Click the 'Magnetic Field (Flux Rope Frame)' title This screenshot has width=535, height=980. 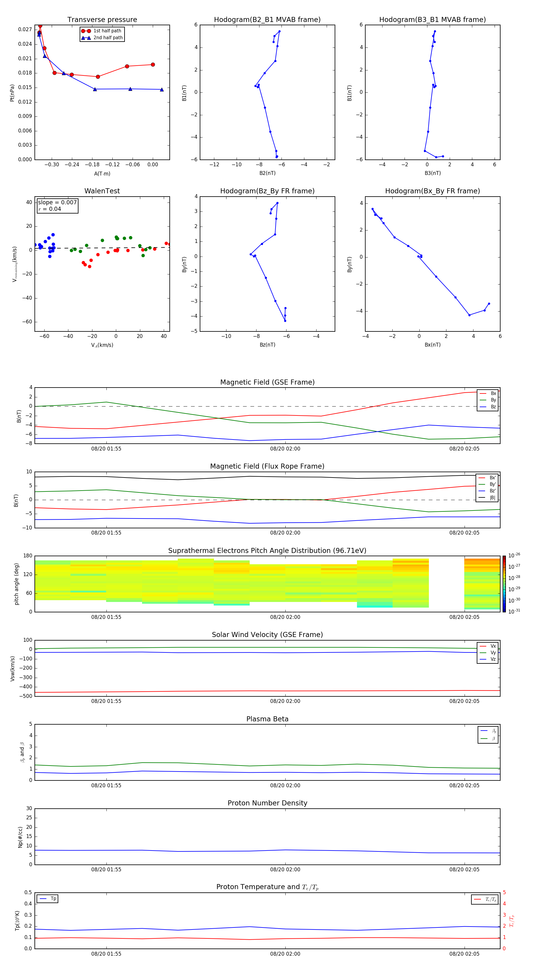click(267, 467)
